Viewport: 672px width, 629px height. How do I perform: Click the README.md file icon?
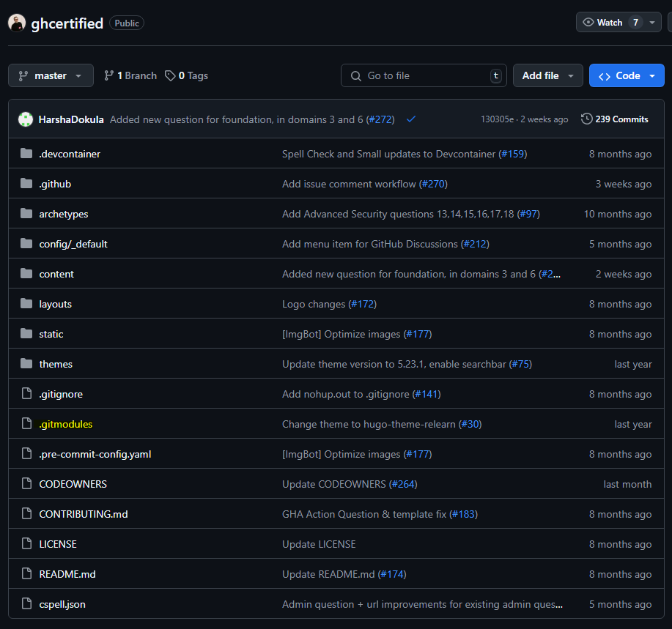26,574
